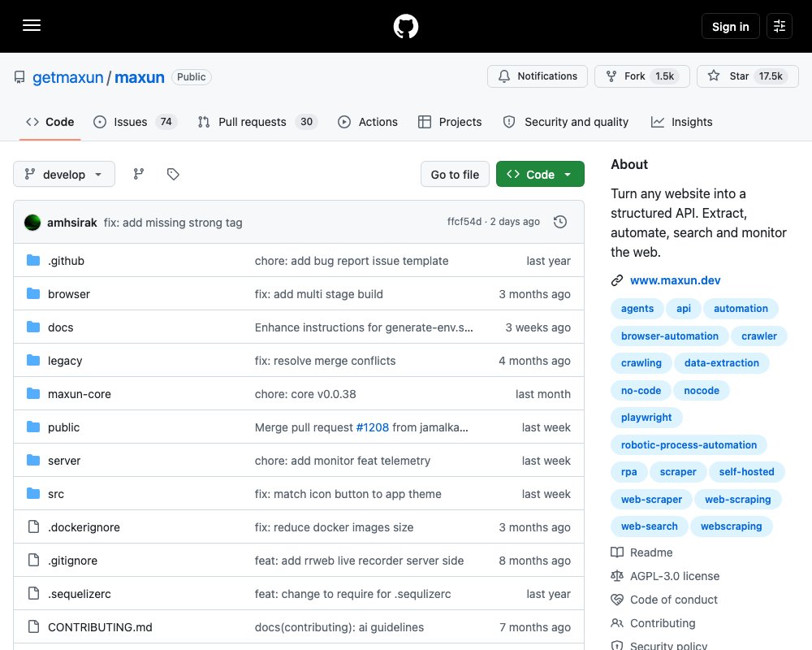Open the Pull requests tab
Image resolution: width=812 pixels, height=650 pixels.
click(x=257, y=122)
